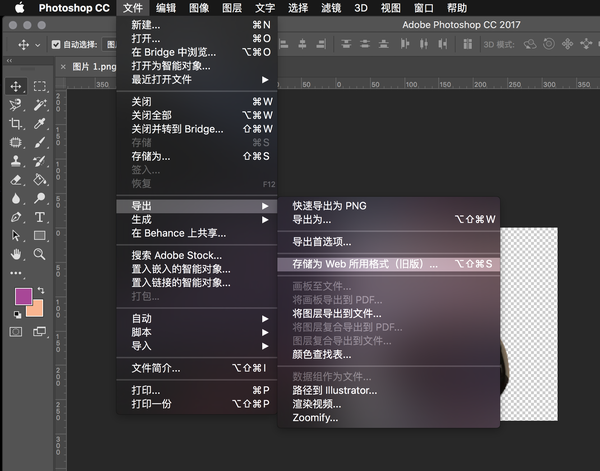This screenshot has width=600, height=471.
Task: Open the 滤镜 menu in menu bar
Action: coord(331,8)
